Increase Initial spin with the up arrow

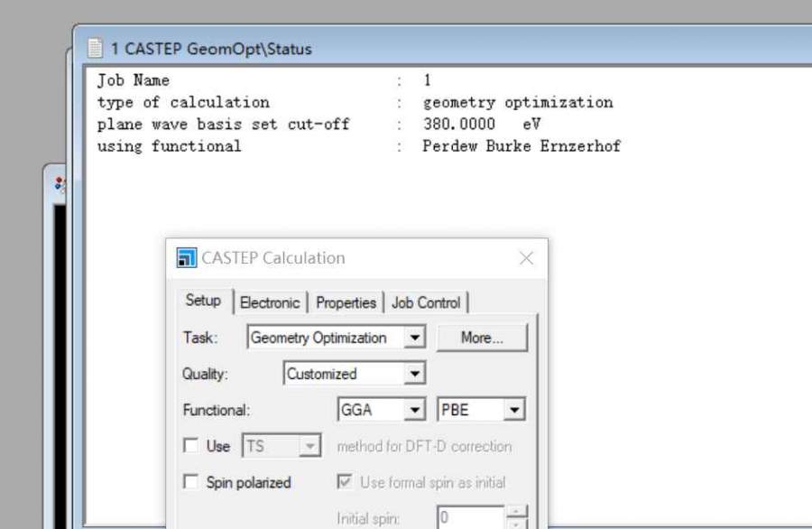click(516, 513)
